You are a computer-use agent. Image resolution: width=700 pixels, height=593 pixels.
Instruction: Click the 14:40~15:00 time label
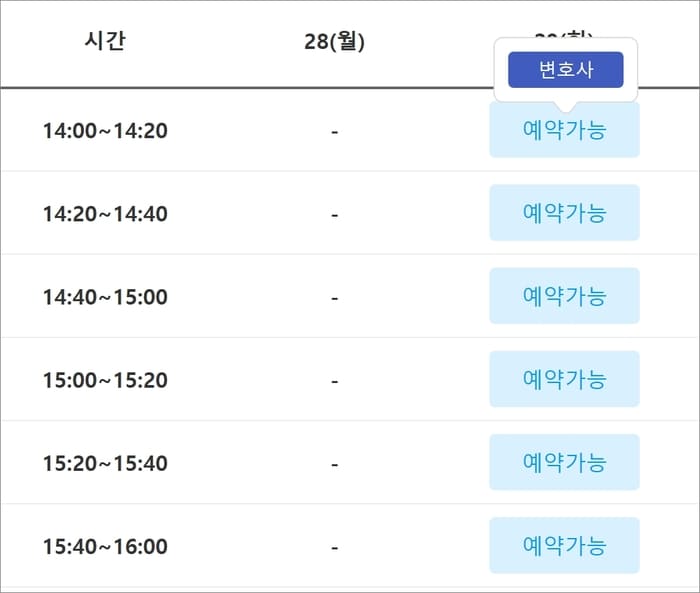(105, 297)
